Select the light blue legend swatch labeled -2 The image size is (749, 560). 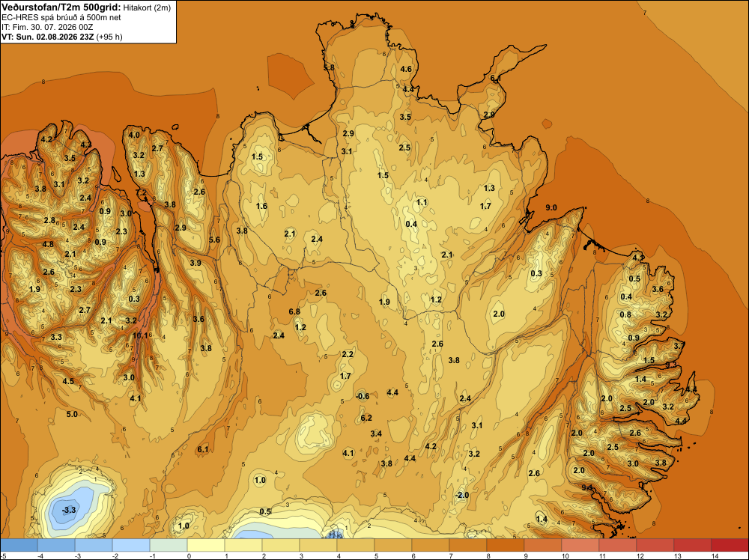(131, 545)
